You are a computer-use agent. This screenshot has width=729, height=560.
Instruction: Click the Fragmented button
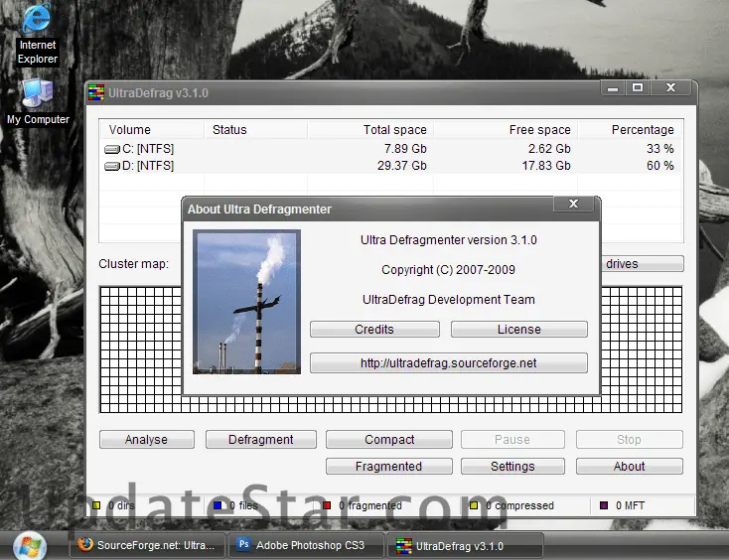389,466
